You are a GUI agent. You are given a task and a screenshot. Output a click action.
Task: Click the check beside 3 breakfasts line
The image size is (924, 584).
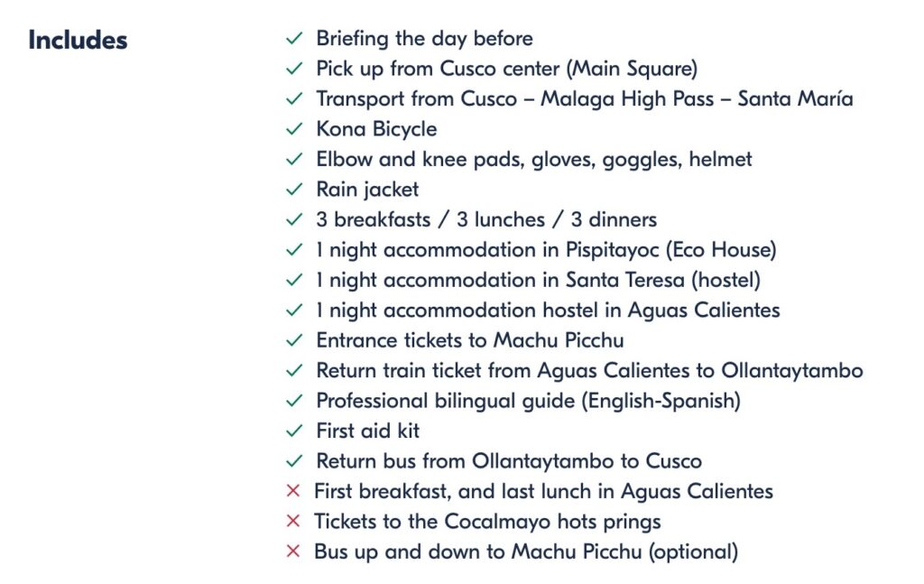[293, 219]
